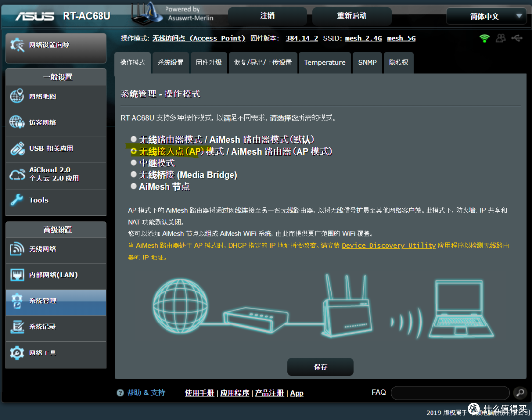Click the green WiFi status icon
Viewport: 532px width, 420px height.
point(485,38)
